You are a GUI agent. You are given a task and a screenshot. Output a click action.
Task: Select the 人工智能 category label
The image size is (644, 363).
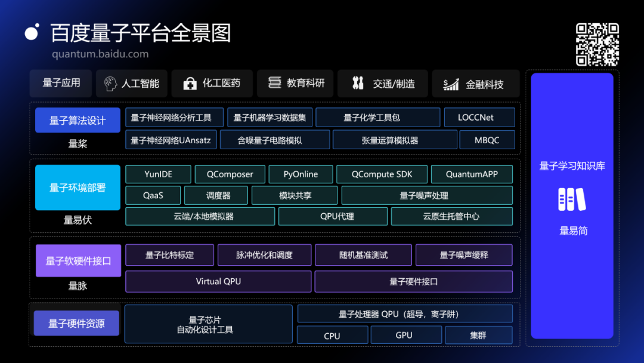pyautogui.click(x=140, y=84)
